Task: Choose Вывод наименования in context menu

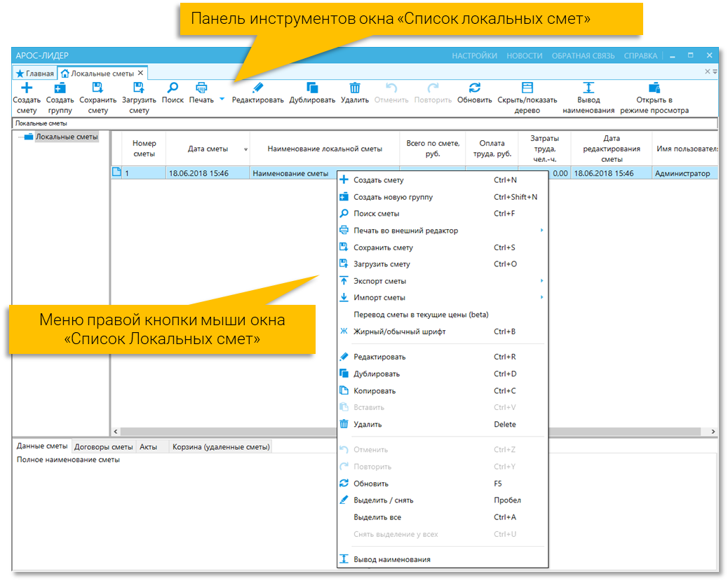Action: 443,560
